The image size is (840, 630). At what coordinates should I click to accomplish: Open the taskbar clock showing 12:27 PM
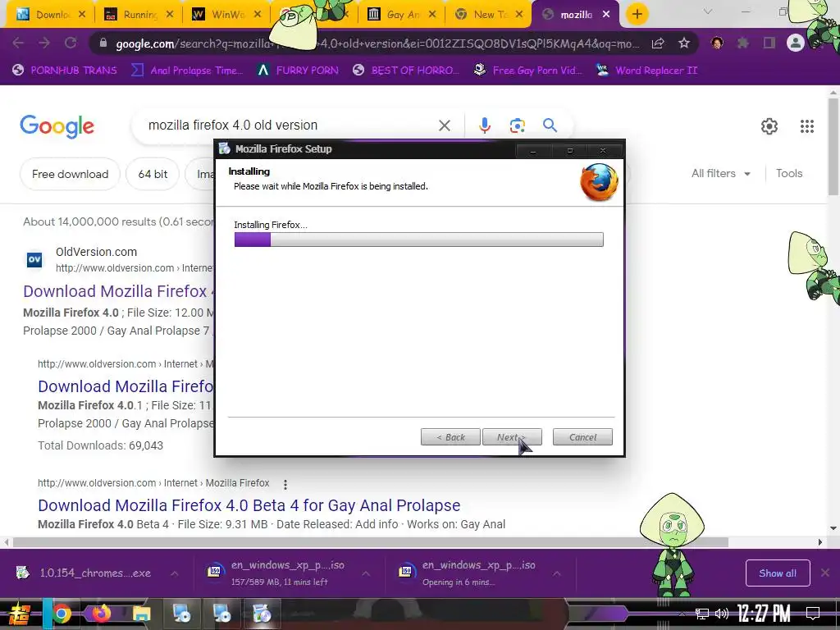coord(764,614)
